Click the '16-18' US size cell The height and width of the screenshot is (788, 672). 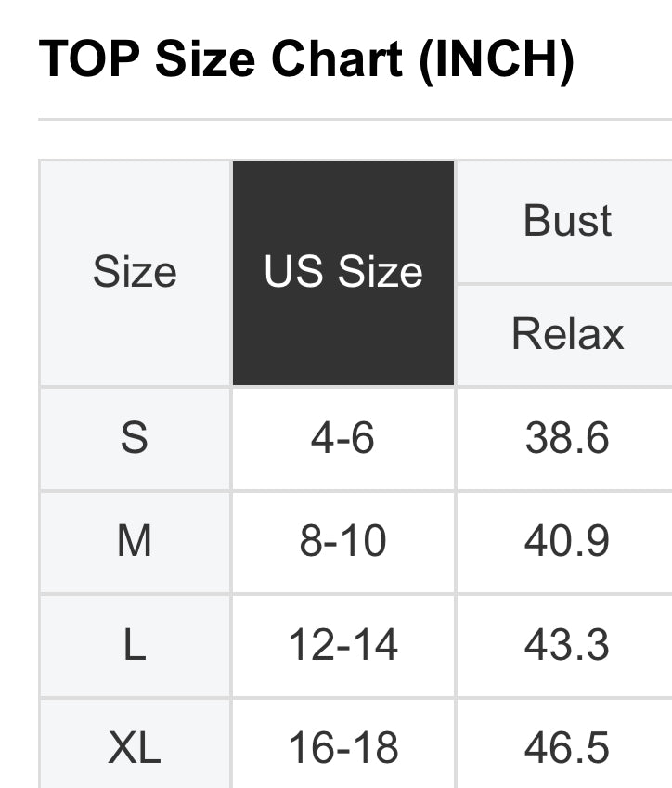[343, 747]
